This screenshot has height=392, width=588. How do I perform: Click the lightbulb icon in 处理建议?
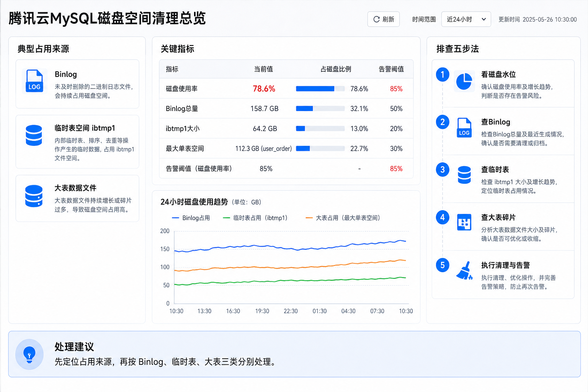click(29, 354)
